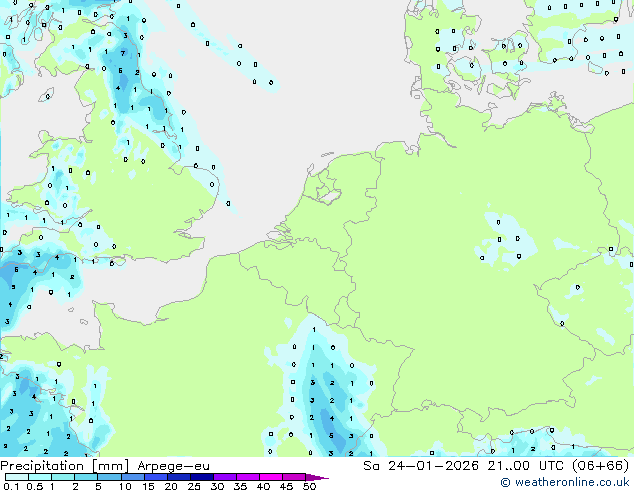The height and width of the screenshot is (490, 634).
Task: Click the 0.1–0.5 mm legend color swatch
Action: (17, 477)
